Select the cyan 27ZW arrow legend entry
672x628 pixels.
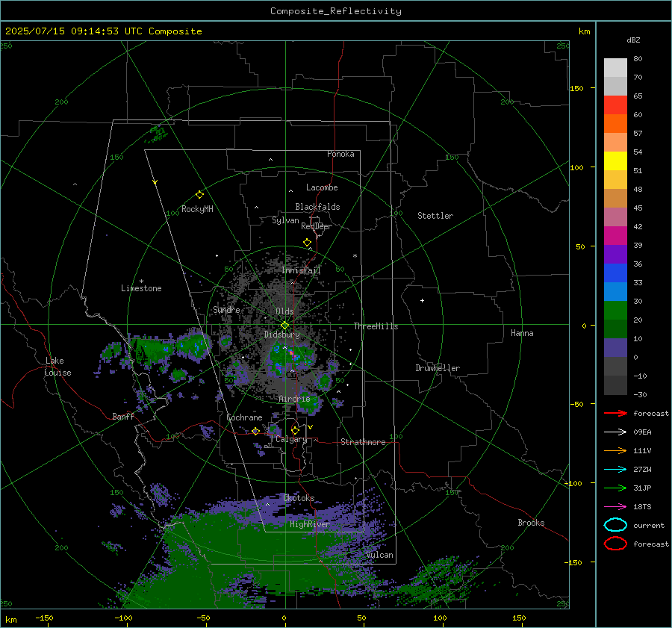tap(615, 470)
